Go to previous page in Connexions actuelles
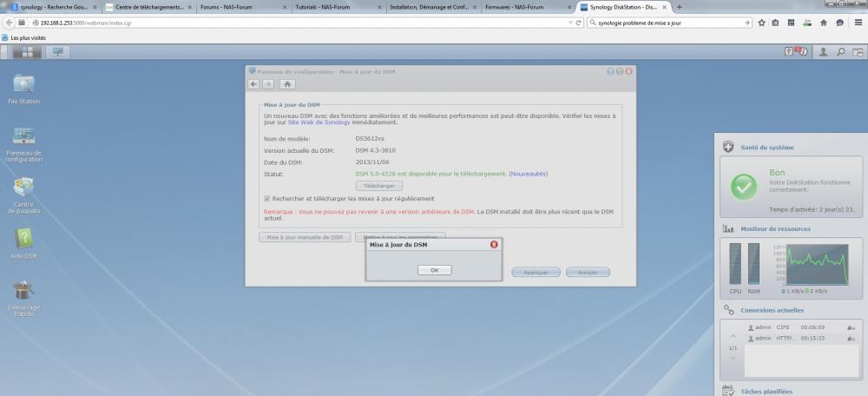This screenshot has width=868, height=396. pos(733,336)
